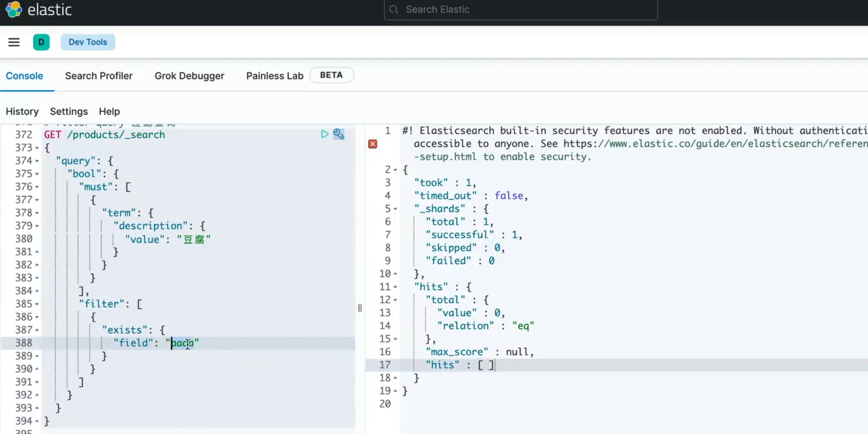
Task: Collapse the "description" block at line 379
Action: click(x=37, y=226)
